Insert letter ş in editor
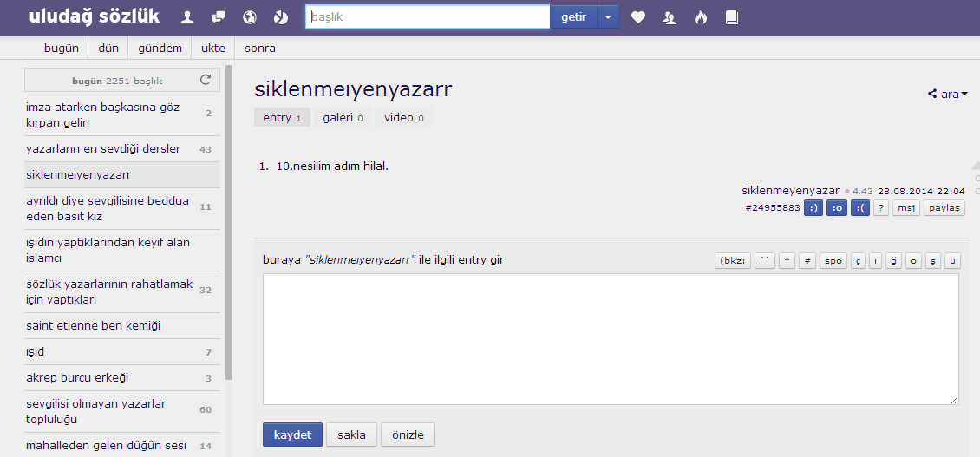This screenshot has height=457, width=980. coord(932,261)
